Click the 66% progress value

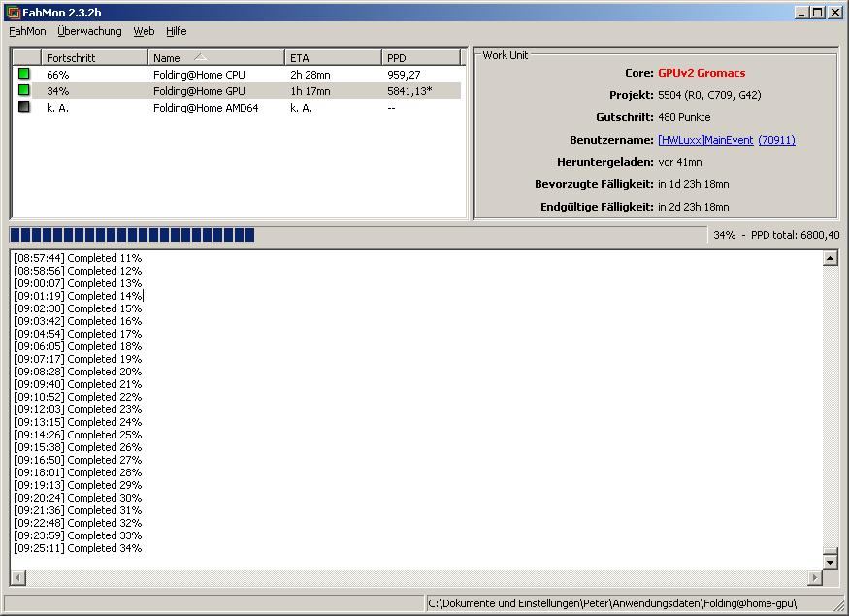(x=58, y=75)
